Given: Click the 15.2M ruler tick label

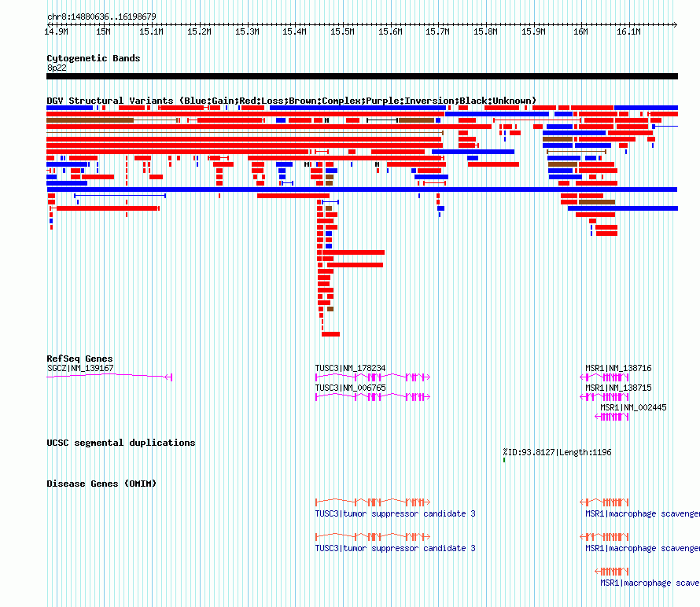Looking at the screenshot, I should (x=199, y=31).
